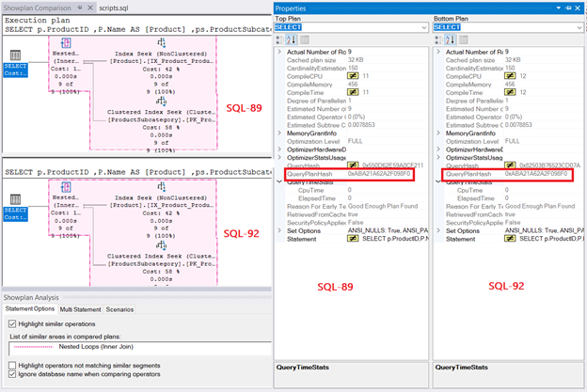
Task: Open the Bottom Plan SELECT dropdown
Action: (x=579, y=27)
